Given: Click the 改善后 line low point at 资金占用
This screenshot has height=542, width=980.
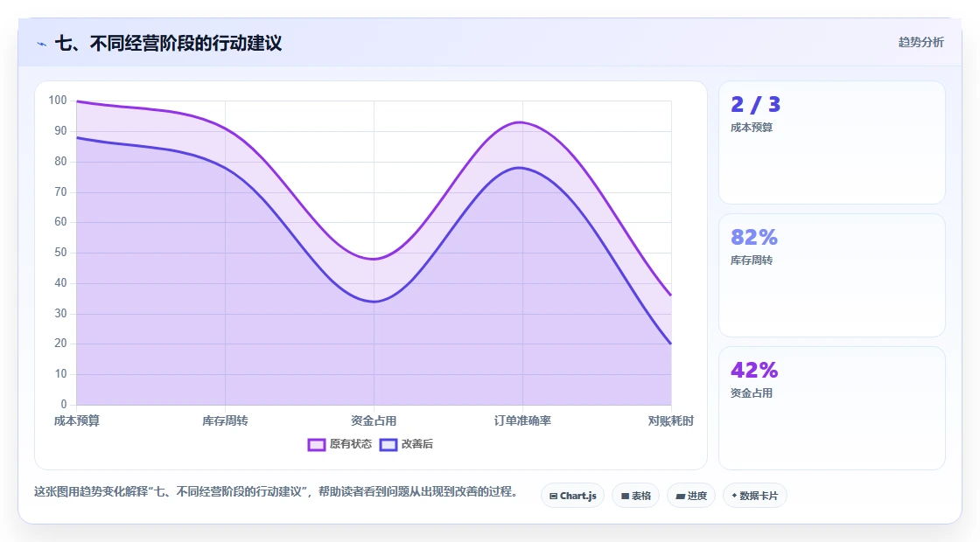Looking at the screenshot, I should pyautogui.click(x=374, y=302).
